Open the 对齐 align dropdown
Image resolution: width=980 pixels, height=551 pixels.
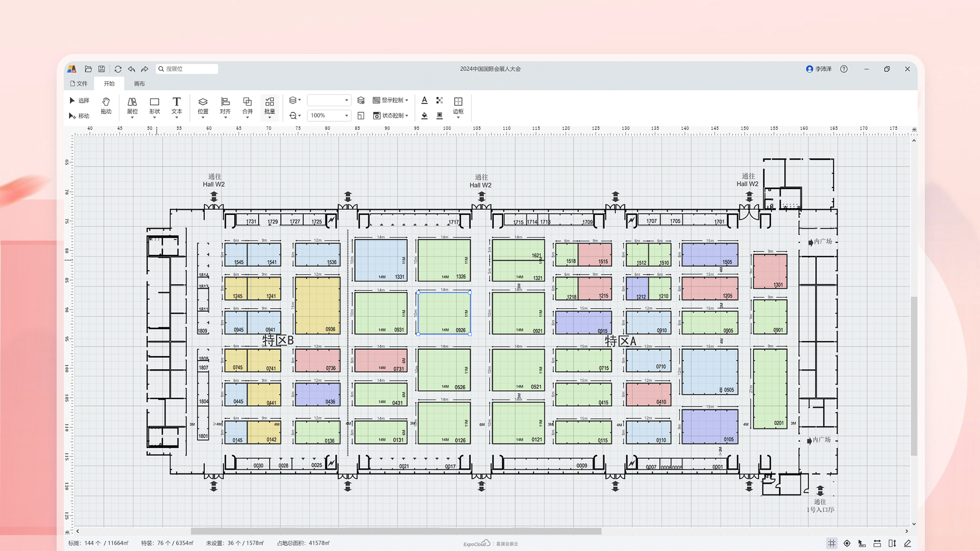tap(225, 108)
